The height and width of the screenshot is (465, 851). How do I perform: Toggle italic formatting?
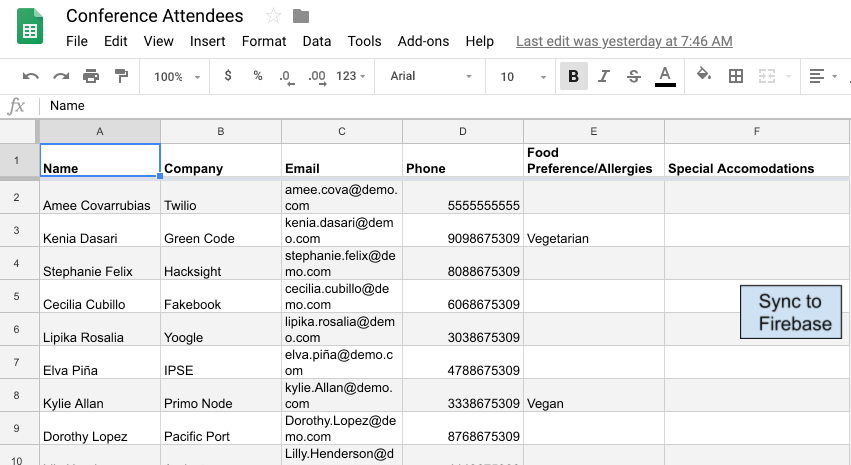click(x=603, y=76)
